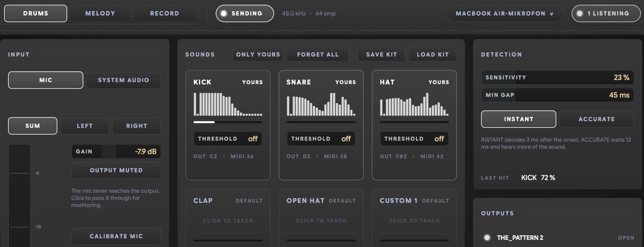The image size is (644, 247).
Task: Select the Kick sound card
Action: [228, 125]
